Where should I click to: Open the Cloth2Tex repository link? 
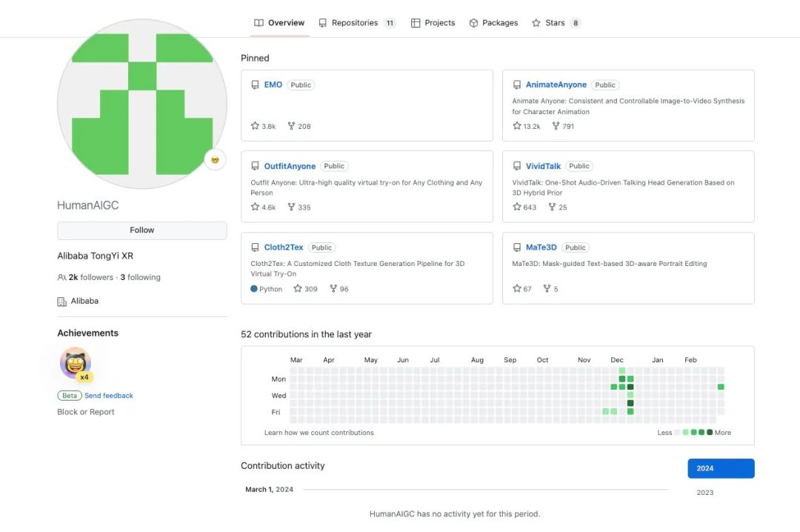coord(284,247)
